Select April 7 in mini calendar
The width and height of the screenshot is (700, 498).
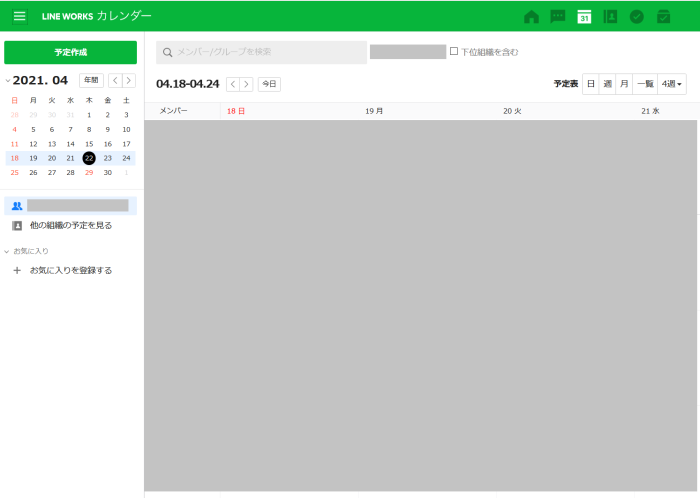tap(71, 129)
